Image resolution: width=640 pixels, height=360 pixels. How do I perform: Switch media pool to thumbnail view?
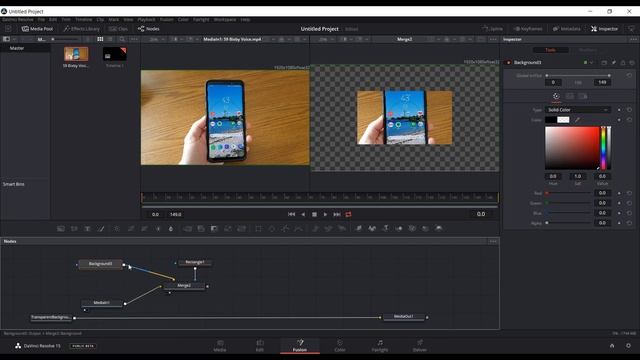(100, 39)
